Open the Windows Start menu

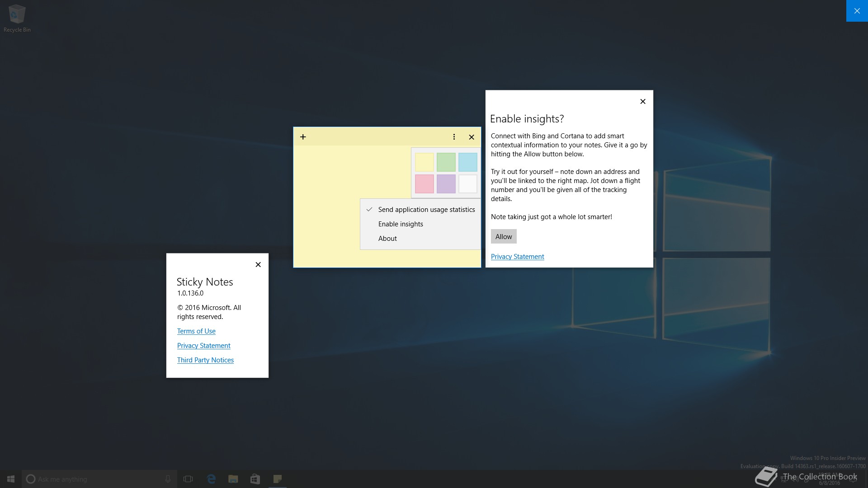coord(11,479)
